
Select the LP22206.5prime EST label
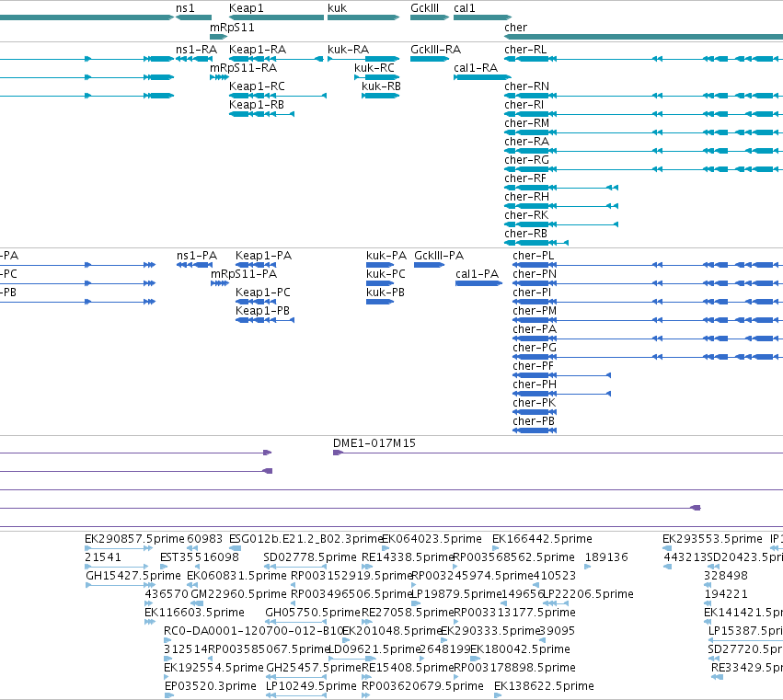588,594
